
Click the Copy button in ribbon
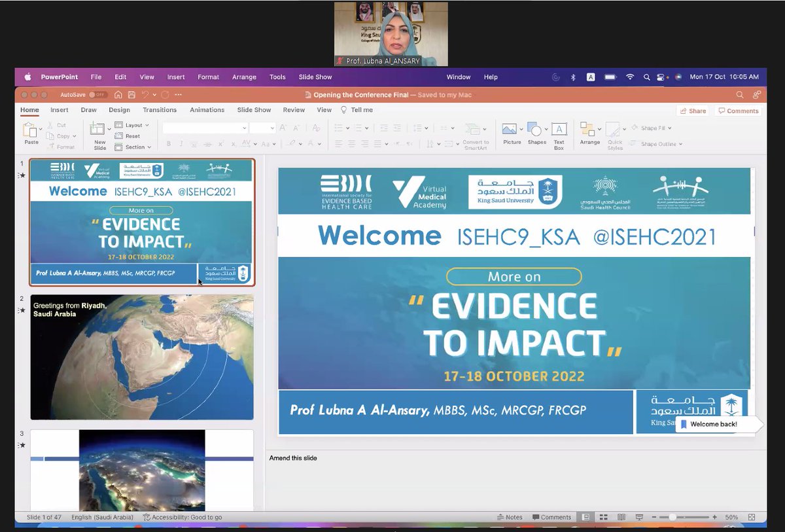56,136
